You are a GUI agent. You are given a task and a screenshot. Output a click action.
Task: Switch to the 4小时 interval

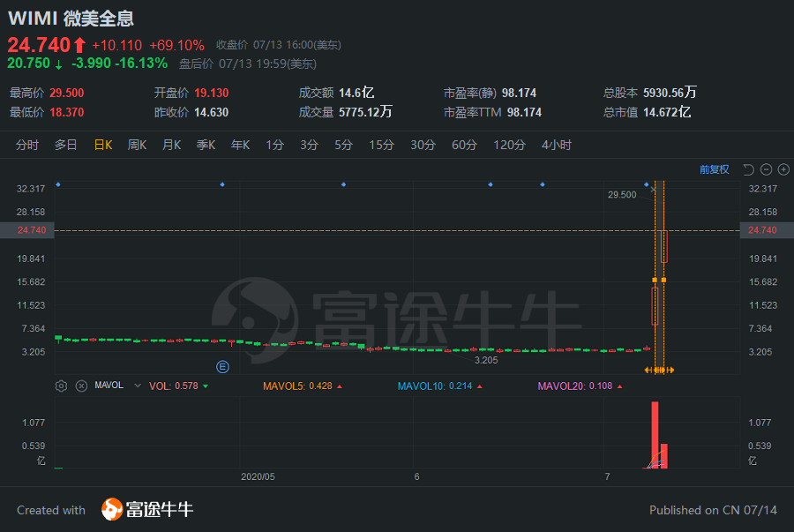coord(557,146)
